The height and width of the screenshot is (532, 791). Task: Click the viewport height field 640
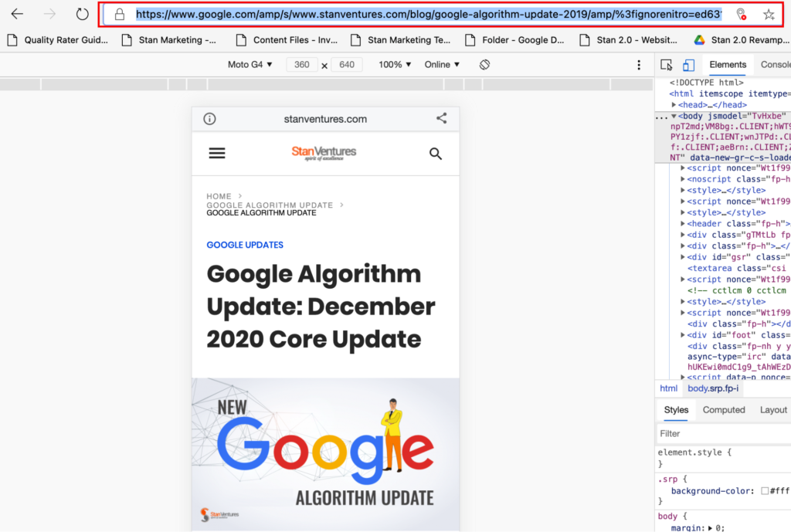[347, 65]
